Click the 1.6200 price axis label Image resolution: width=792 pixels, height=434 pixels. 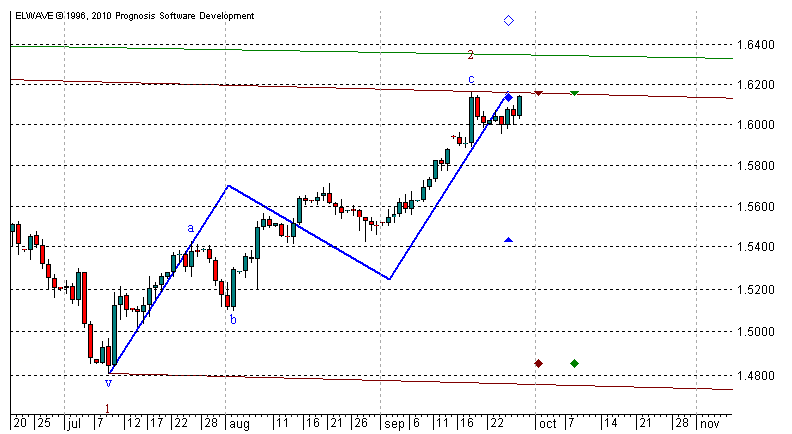pos(756,85)
